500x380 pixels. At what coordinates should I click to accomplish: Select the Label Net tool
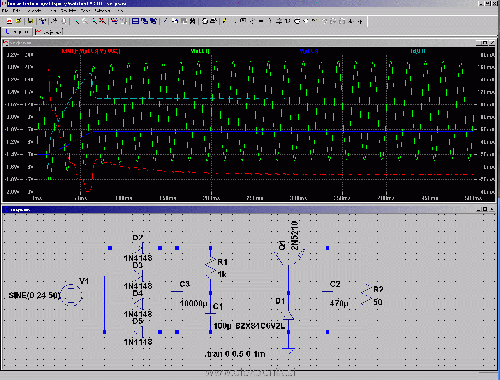[243, 21]
